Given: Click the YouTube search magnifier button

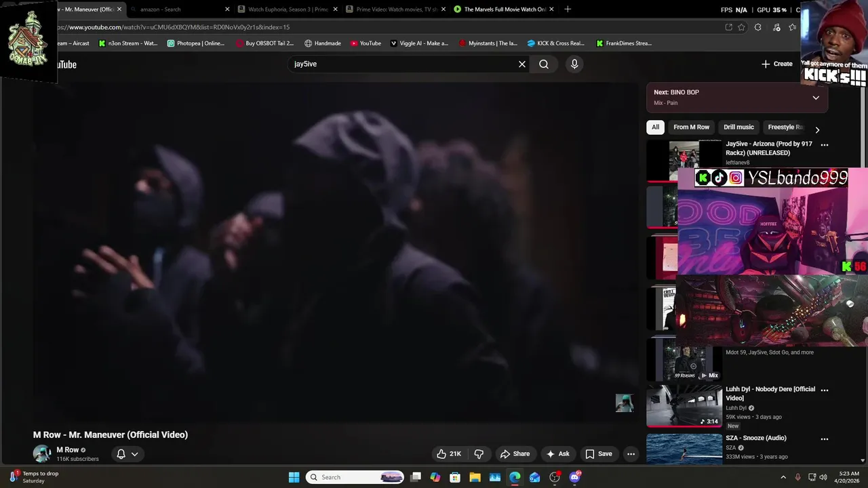Looking at the screenshot, I should click(x=544, y=64).
